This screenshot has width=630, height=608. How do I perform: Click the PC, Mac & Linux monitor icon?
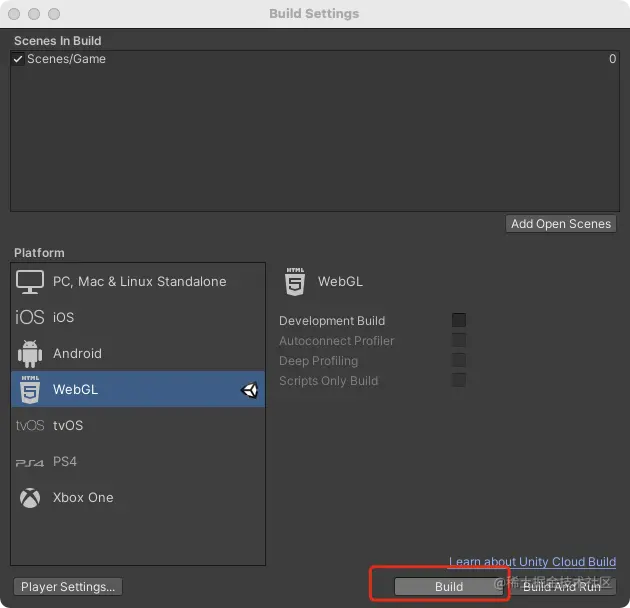click(30, 282)
